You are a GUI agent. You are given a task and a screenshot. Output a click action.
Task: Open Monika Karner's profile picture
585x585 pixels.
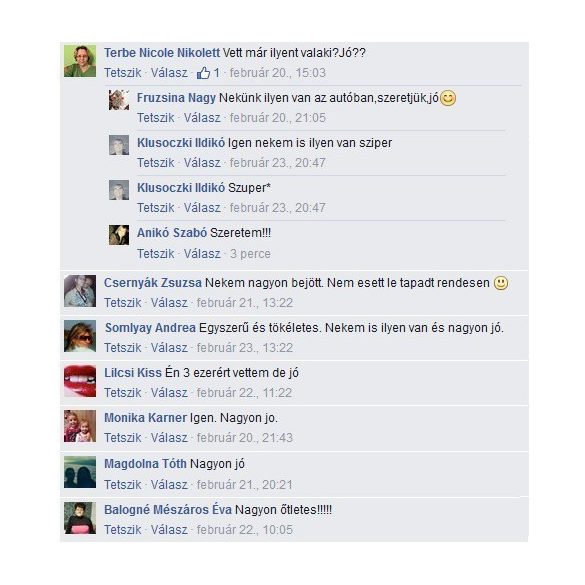(80, 426)
